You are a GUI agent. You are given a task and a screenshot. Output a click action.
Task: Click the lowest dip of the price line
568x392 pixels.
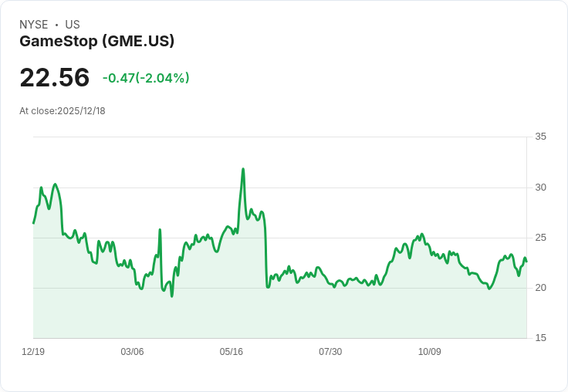[x=172, y=296]
